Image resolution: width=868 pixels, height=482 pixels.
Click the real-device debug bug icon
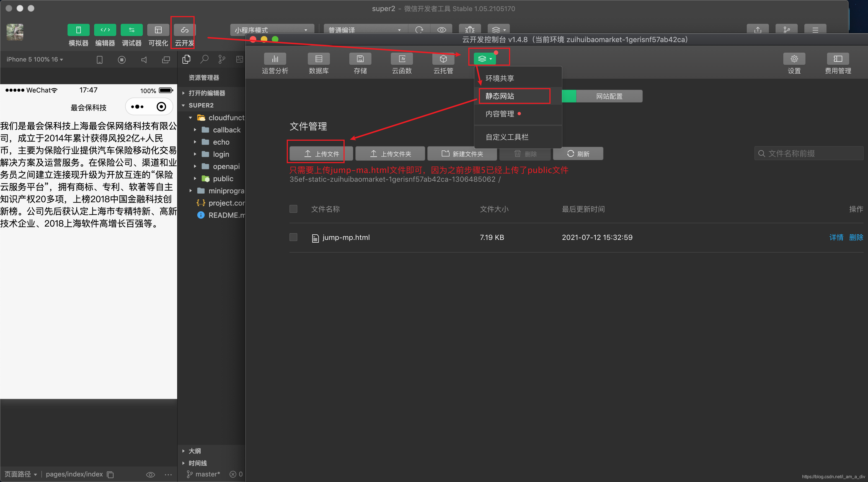pyautogui.click(x=470, y=30)
